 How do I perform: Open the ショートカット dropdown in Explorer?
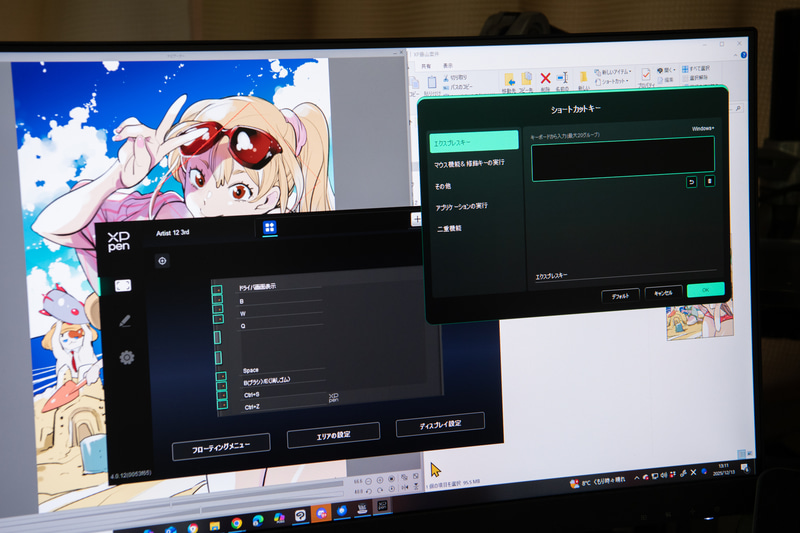pos(611,82)
